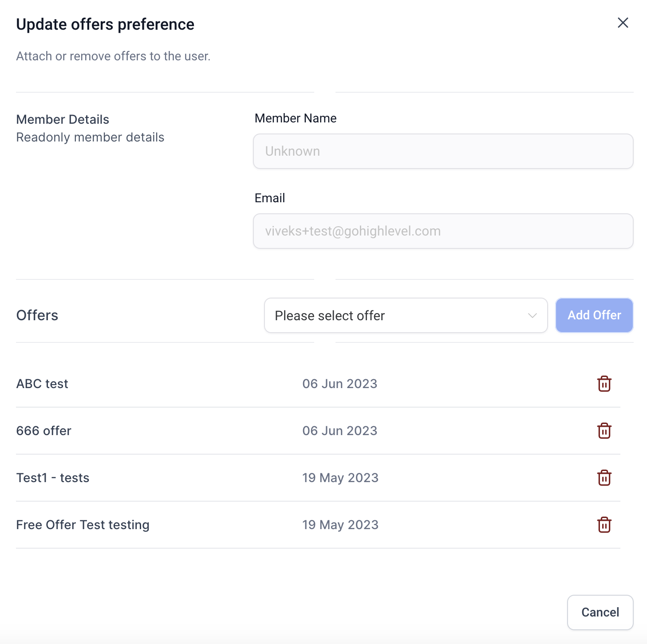The image size is (647, 644).
Task: Click the Add Offer button
Action: pyautogui.click(x=594, y=315)
